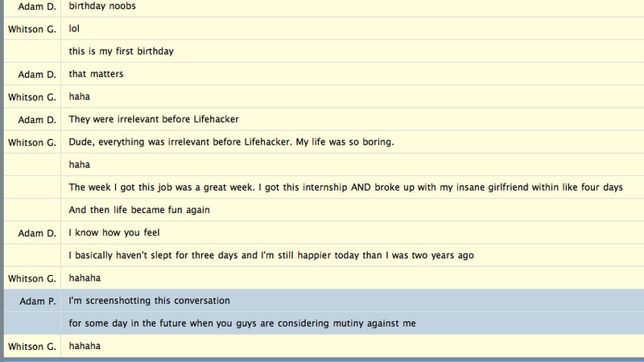Click Adam D. name beside 'I know how'
This screenshot has height=362, width=644.
click(x=37, y=233)
